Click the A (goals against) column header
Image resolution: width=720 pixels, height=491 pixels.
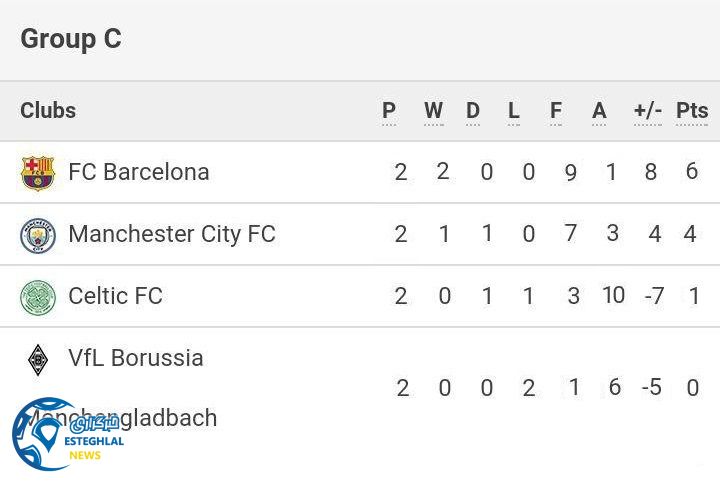[599, 111]
